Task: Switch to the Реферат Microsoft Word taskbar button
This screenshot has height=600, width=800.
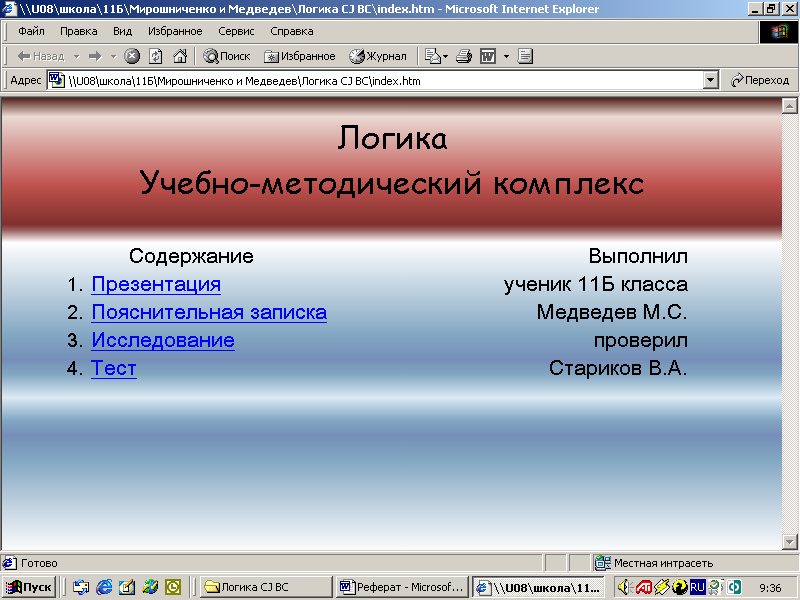Action: pos(402,587)
